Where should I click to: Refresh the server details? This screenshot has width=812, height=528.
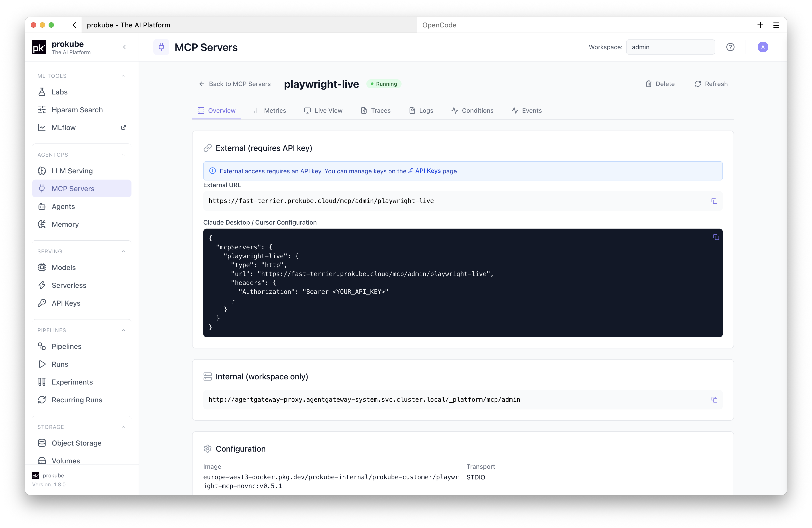(711, 84)
